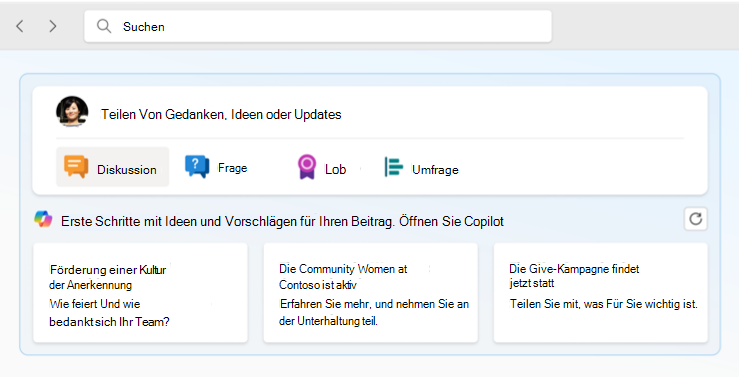Click 'Öffnen Sie Copilot' text

[452, 221]
